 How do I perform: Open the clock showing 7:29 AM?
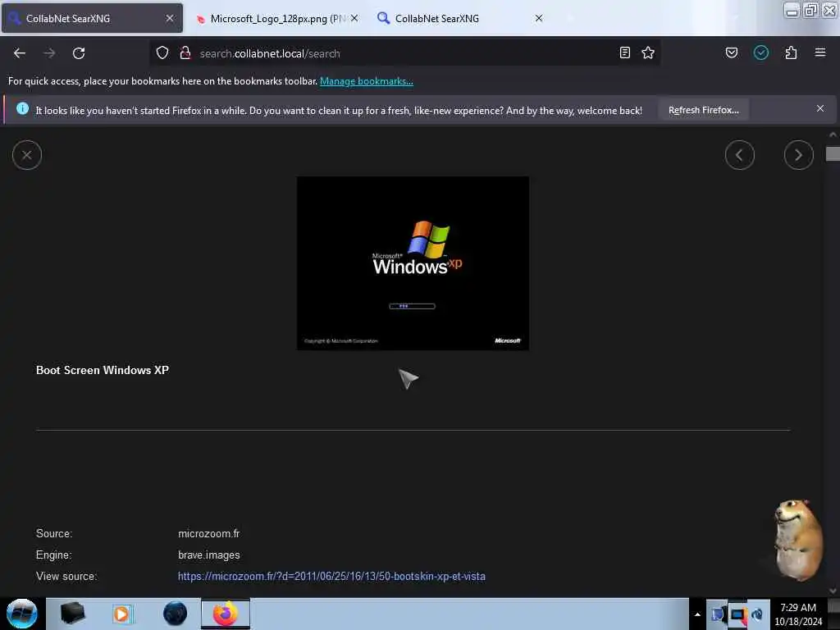pyautogui.click(x=798, y=614)
